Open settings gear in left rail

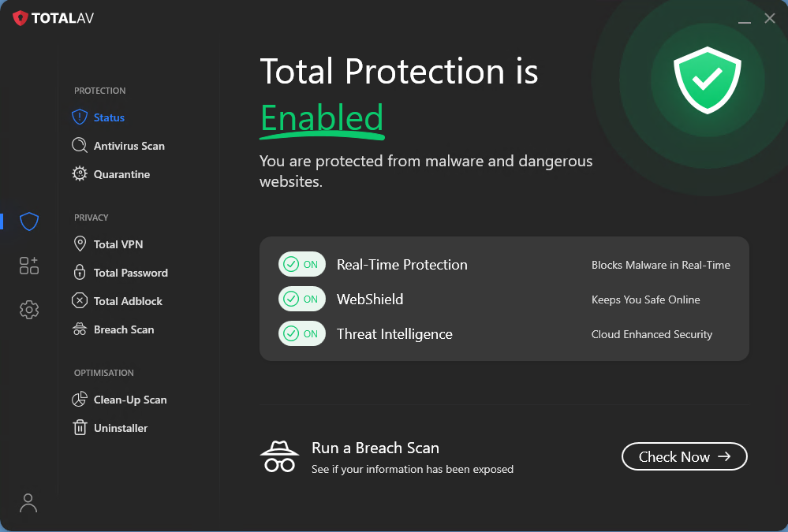pos(29,310)
